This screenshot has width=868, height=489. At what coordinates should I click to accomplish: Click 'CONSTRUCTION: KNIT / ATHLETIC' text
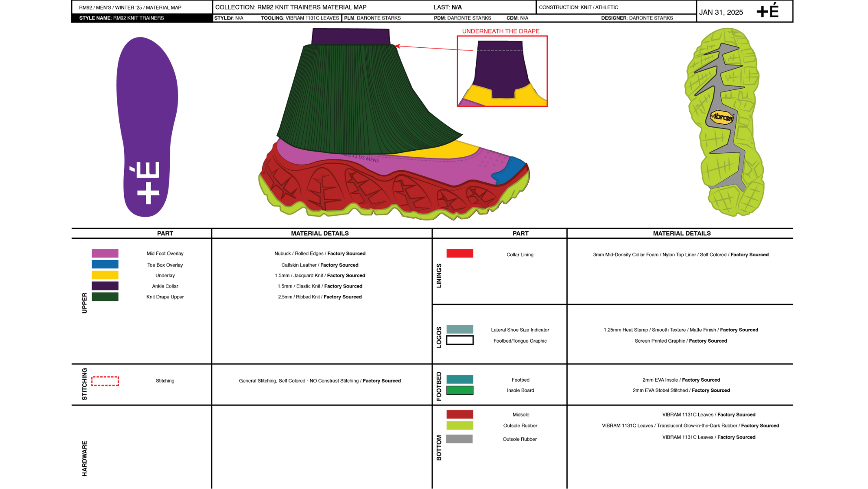coord(579,7)
